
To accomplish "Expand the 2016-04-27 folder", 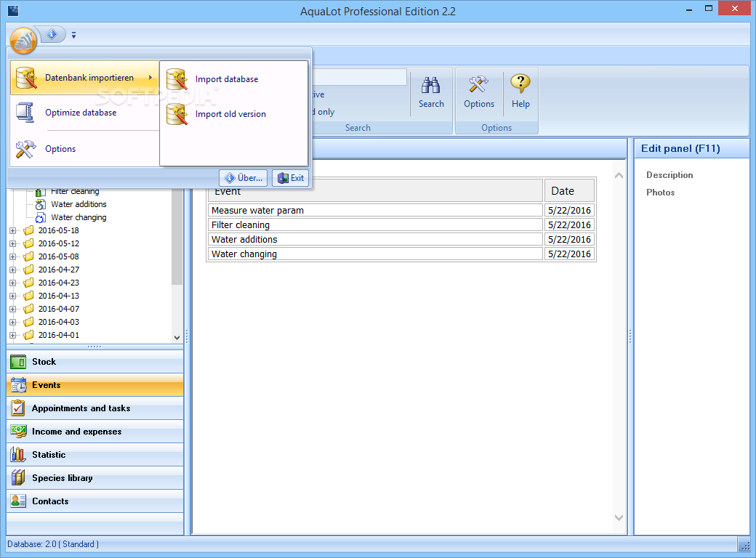I will 13,270.
